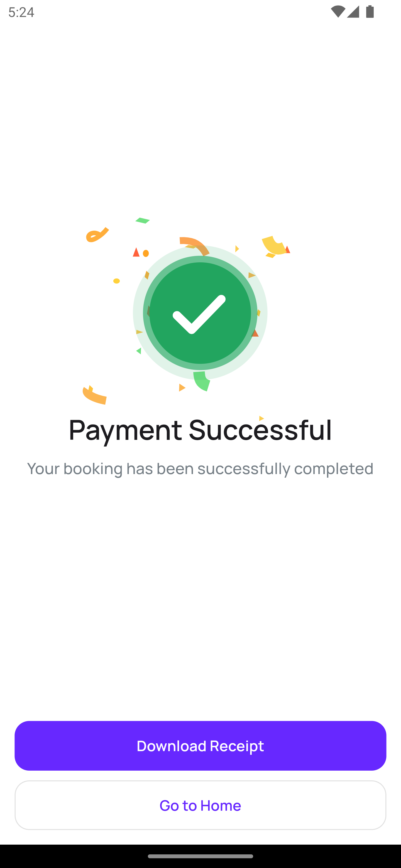Image resolution: width=401 pixels, height=868 pixels.
Task: Click the red triangle confetti piece
Action: [x=136, y=253]
